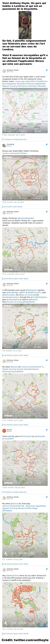
Task: Open 57 people are talking about this
Action: 15,139
